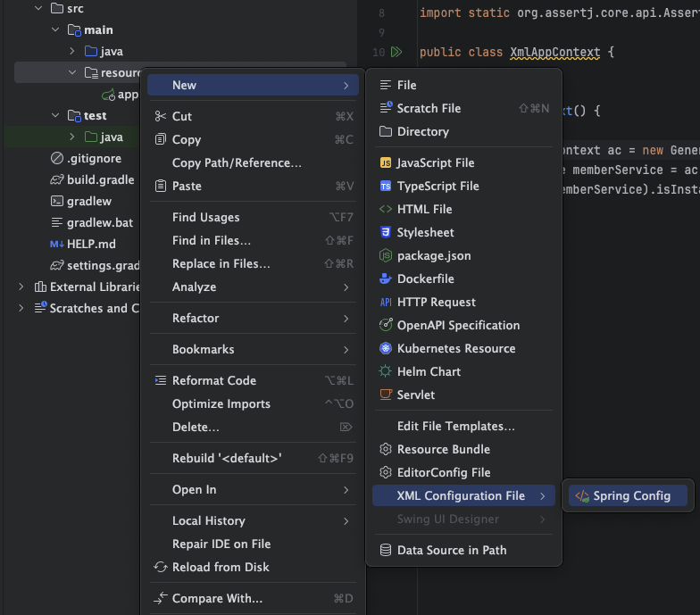Open the Local History submenu
Viewport: 700px width, 615px height.
(254, 521)
